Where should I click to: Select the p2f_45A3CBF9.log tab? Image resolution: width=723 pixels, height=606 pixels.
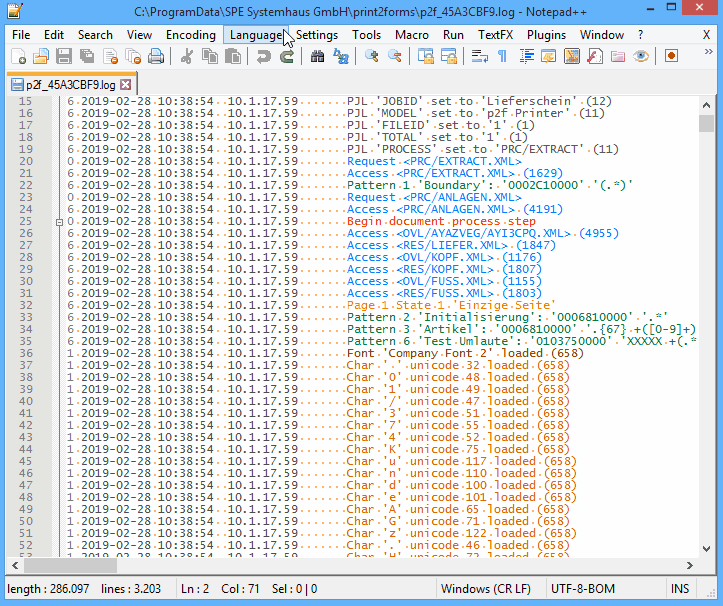click(64, 85)
